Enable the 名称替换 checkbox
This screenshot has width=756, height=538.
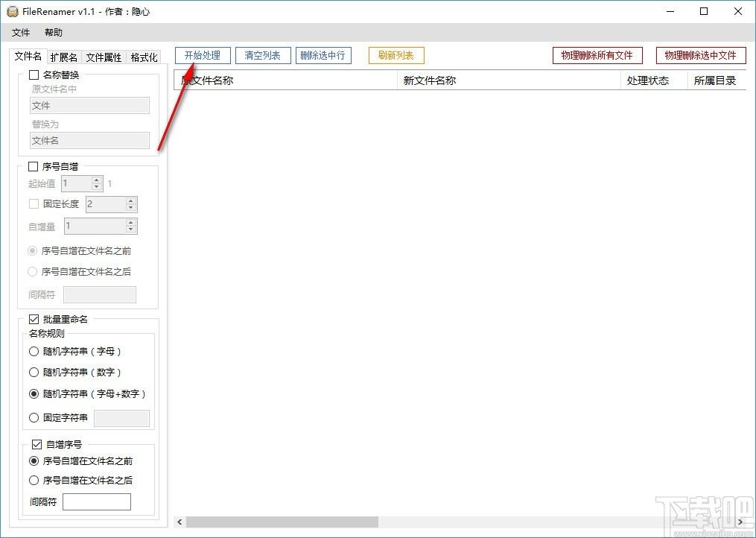click(34, 75)
